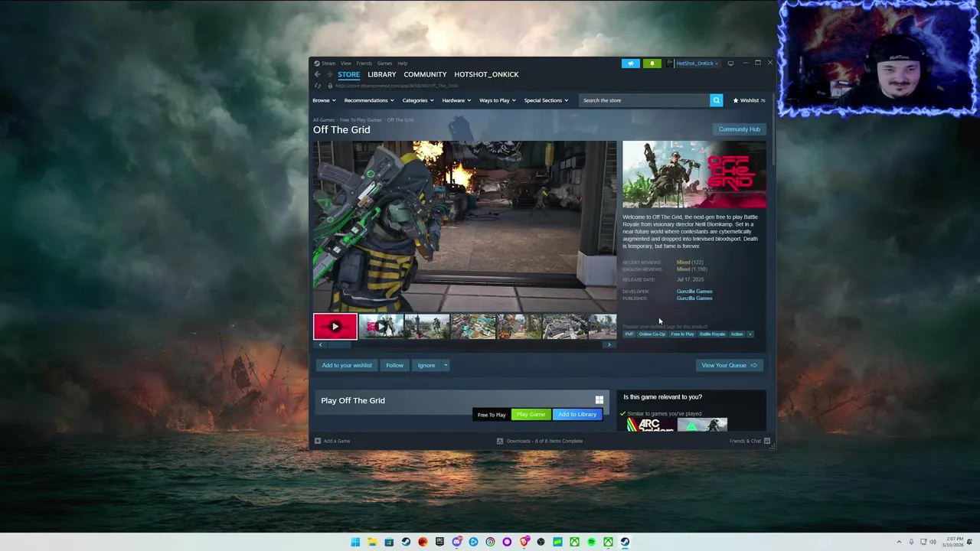This screenshot has height=551, width=980.
Task: Click the taskbar clock showing 2:07 PM
Action: (954, 542)
